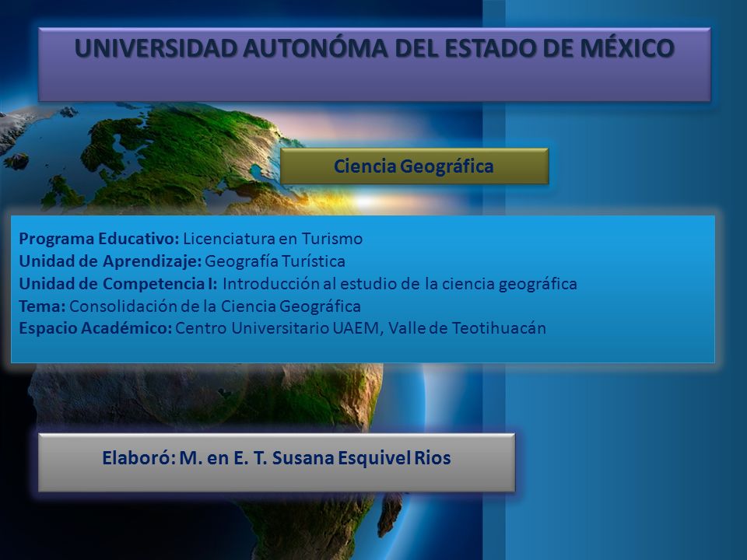Click the title 'UNIVERSIDAD AUTONÓMA DEL ESTADO DE MÉXICO'
Screen dimensions: 747x560
tap(374, 48)
